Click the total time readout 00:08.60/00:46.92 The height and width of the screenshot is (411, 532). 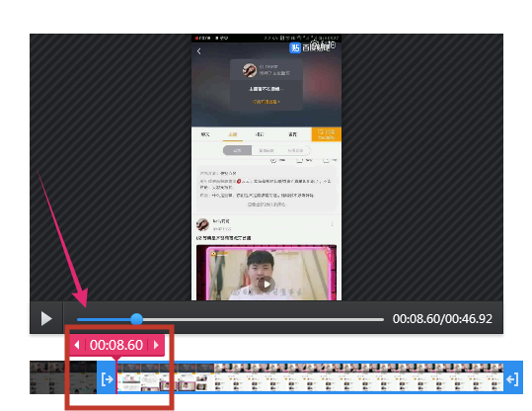(442, 319)
